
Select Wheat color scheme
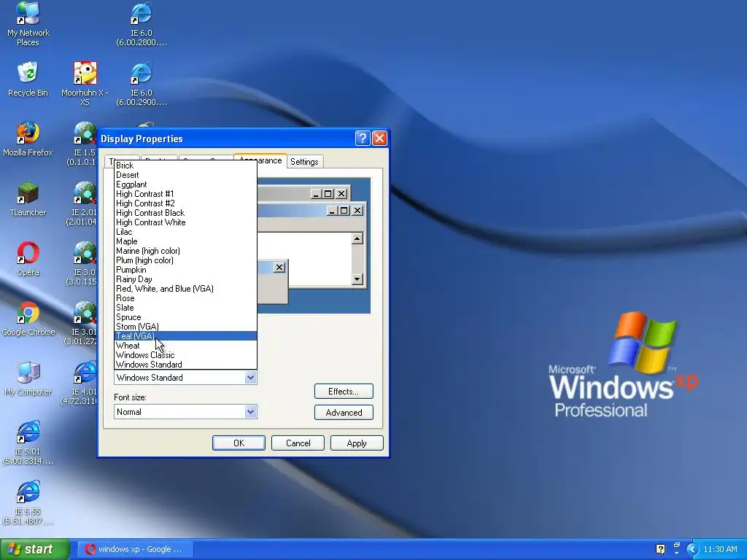(186, 346)
